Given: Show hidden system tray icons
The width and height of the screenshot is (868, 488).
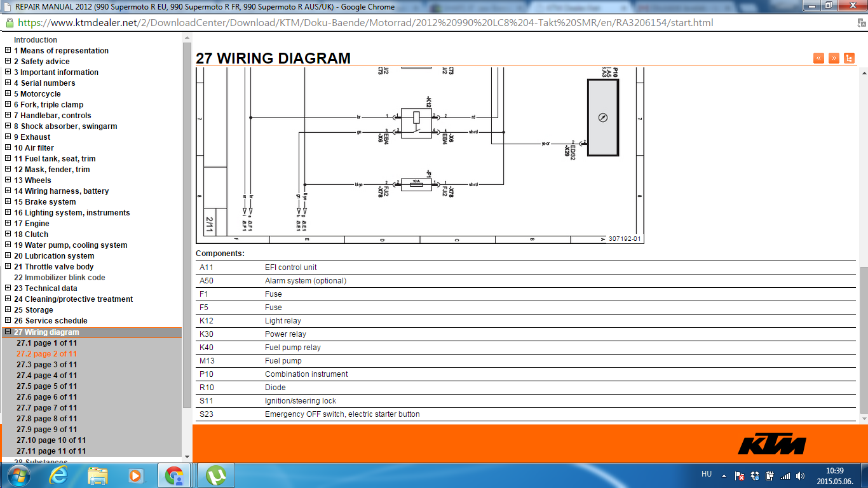Looking at the screenshot, I should 723,476.
